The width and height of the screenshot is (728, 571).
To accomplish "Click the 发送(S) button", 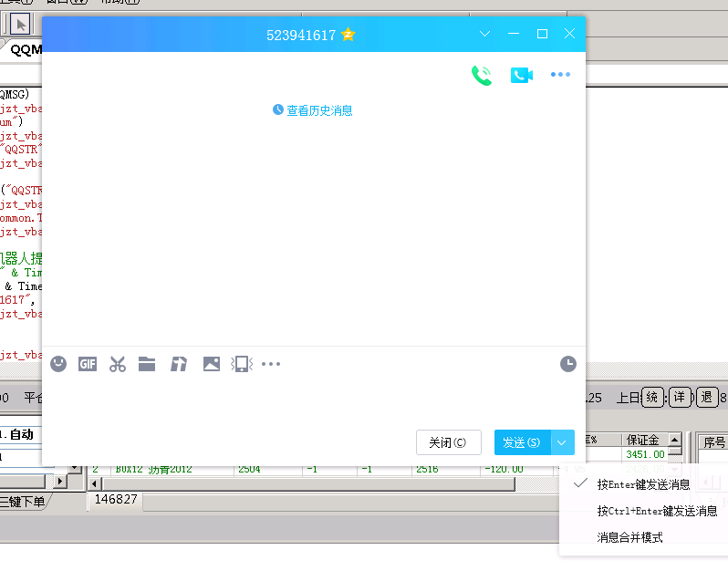I will [523, 442].
